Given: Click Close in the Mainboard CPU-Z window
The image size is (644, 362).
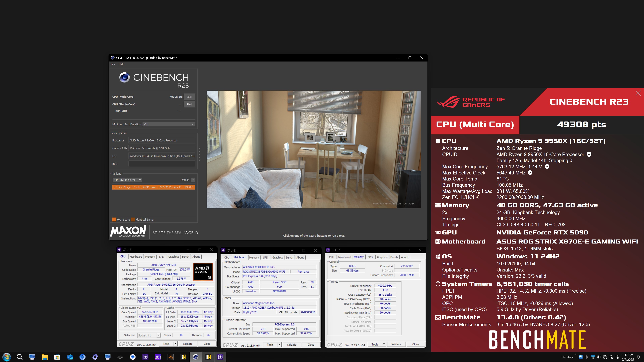Looking at the screenshot, I should coord(311,345).
